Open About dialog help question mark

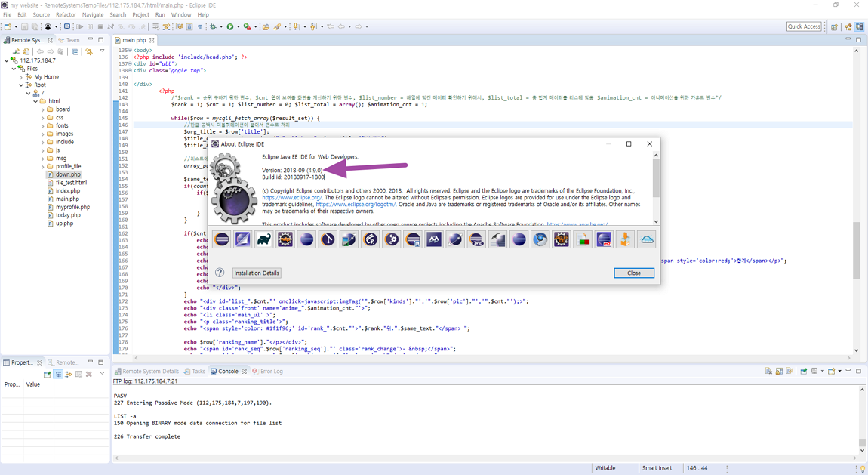(x=220, y=273)
